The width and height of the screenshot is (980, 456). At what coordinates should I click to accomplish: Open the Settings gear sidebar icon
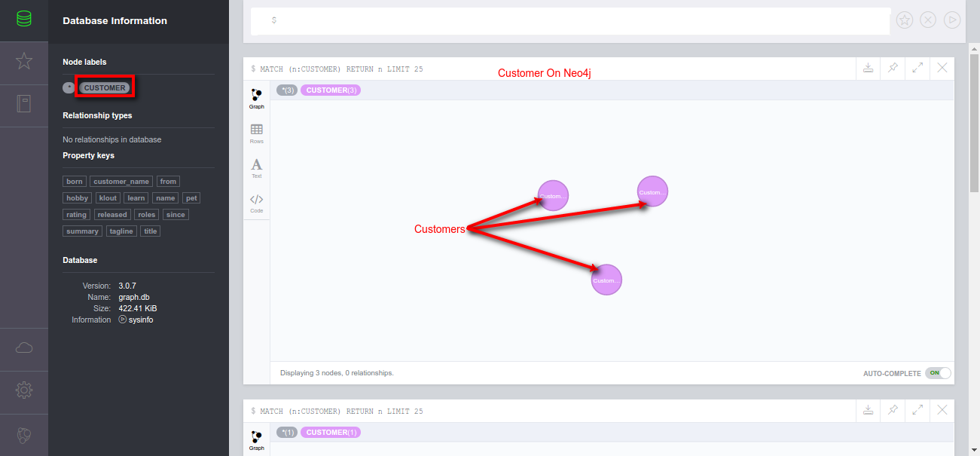pyautogui.click(x=24, y=390)
